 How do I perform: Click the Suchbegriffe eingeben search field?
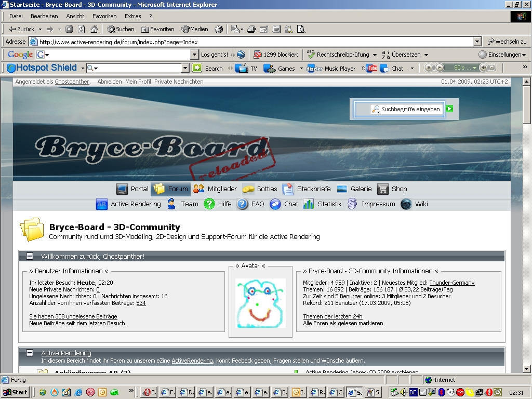coord(407,109)
